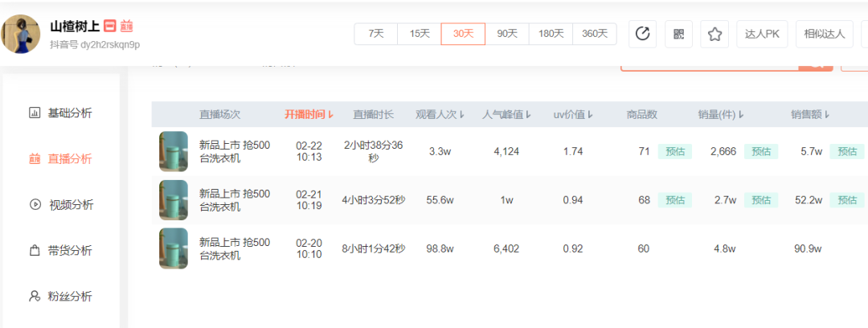Click the 55.6w viewers value
This screenshot has height=328, width=868.
point(440,200)
